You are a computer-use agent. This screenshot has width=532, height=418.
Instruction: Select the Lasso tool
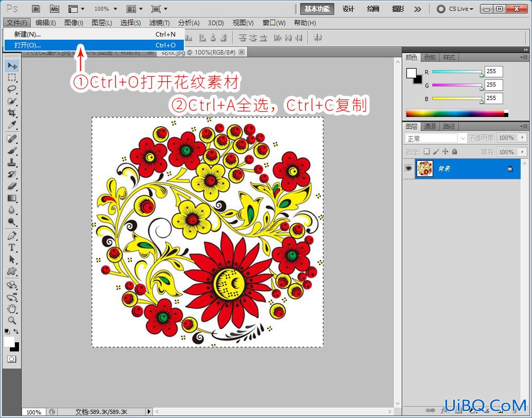click(x=12, y=89)
